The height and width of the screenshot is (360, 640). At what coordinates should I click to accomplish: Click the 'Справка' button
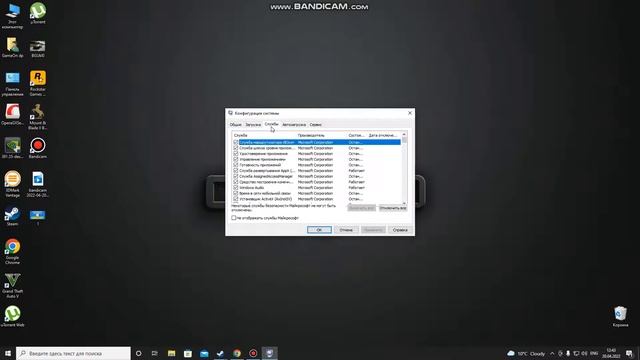point(400,230)
